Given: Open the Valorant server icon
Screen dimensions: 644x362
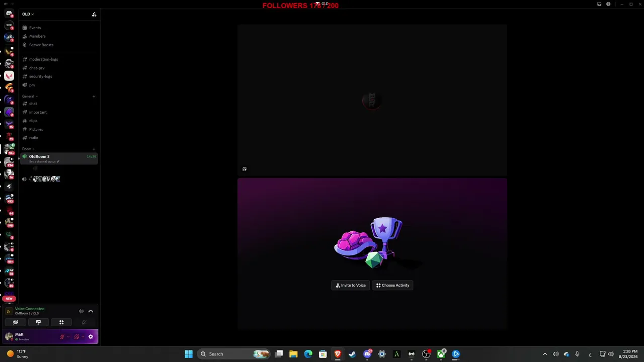Looking at the screenshot, I should pyautogui.click(x=9, y=76).
